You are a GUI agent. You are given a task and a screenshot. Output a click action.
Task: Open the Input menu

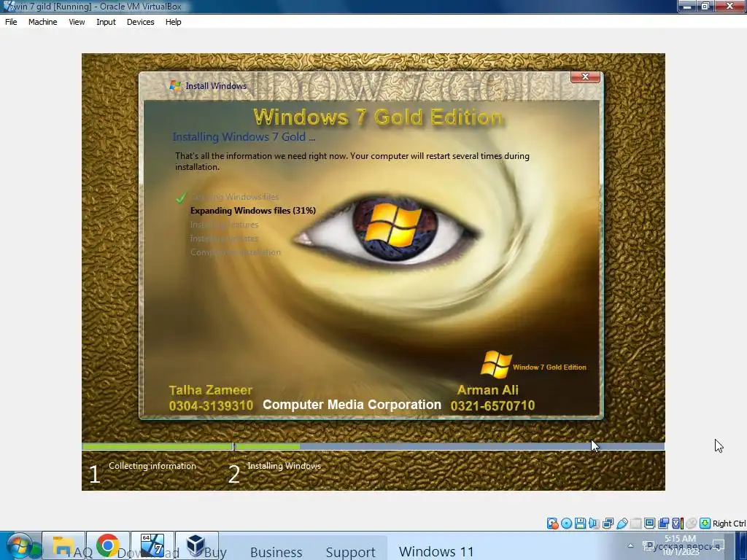tap(106, 22)
